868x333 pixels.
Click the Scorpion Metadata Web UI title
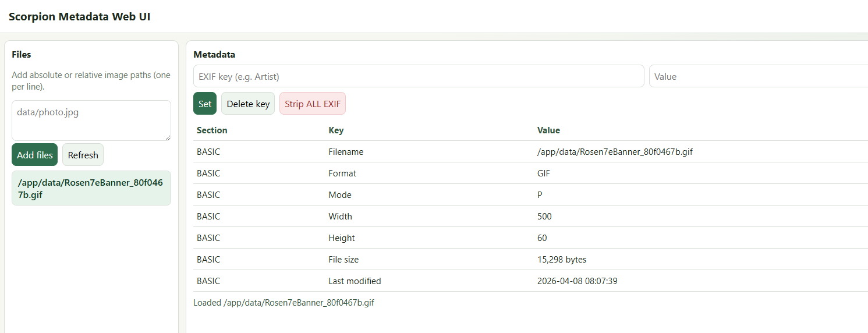(80, 16)
